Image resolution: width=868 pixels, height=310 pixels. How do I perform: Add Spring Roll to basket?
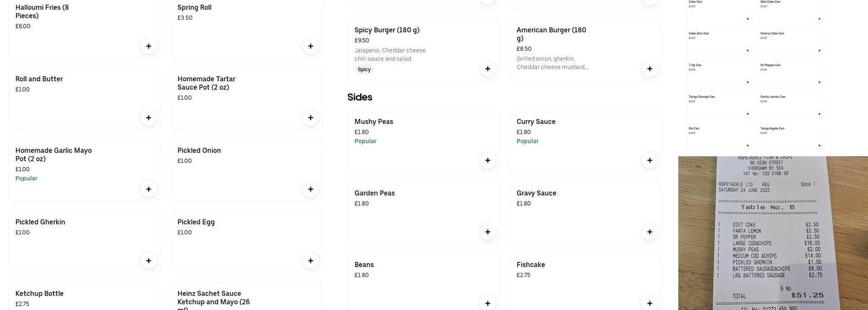pyautogui.click(x=311, y=46)
